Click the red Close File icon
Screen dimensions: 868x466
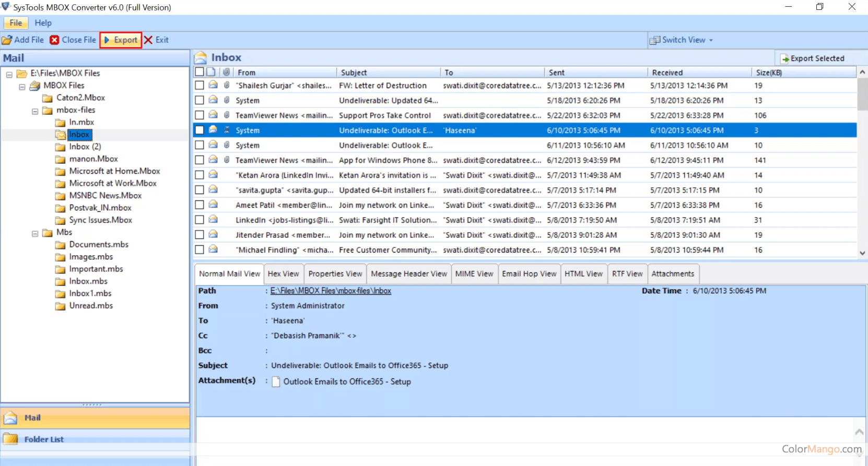[x=54, y=40]
